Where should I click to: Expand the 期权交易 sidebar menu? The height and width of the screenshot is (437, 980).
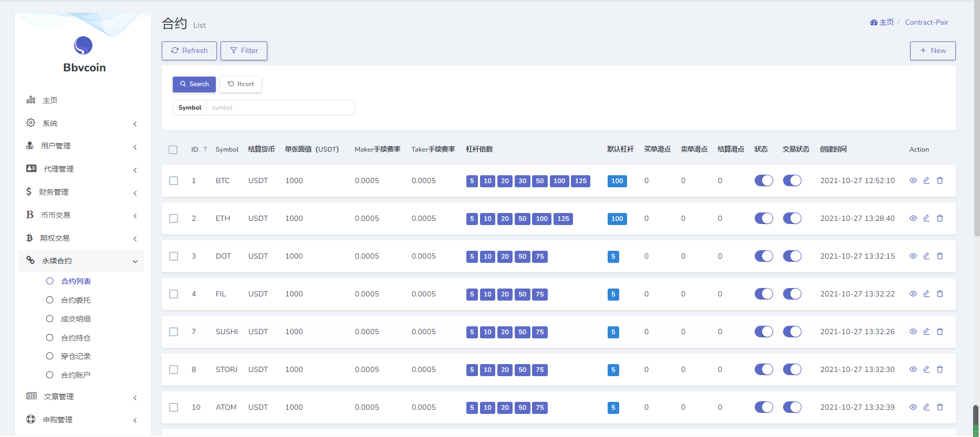81,238
